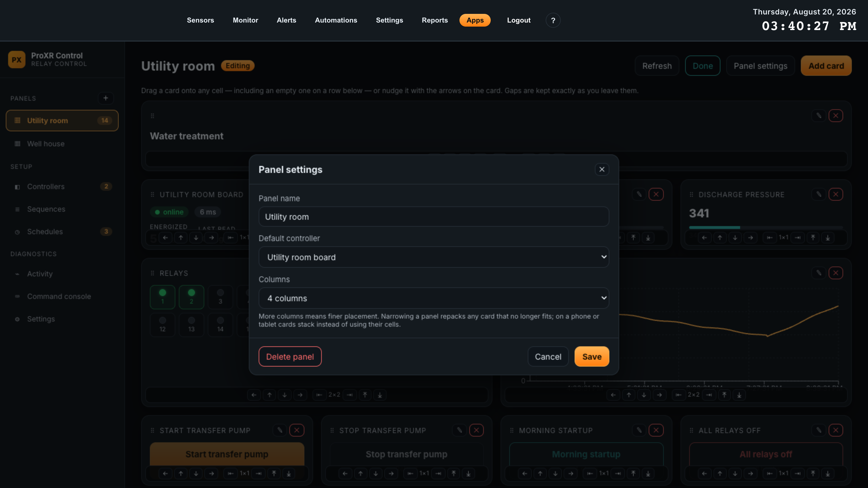Click the Editing badge beside Utility room
Screen dimensions: 868x488
click(238, 66)
